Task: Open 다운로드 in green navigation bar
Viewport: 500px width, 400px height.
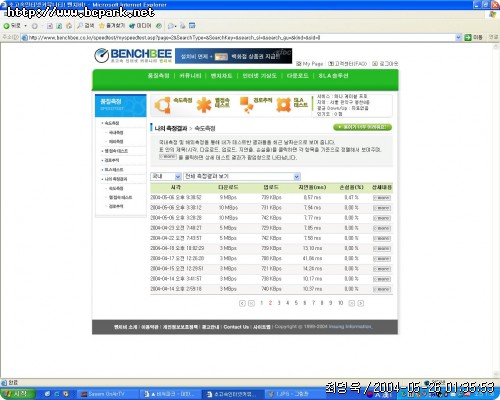Action: point(297,76)
